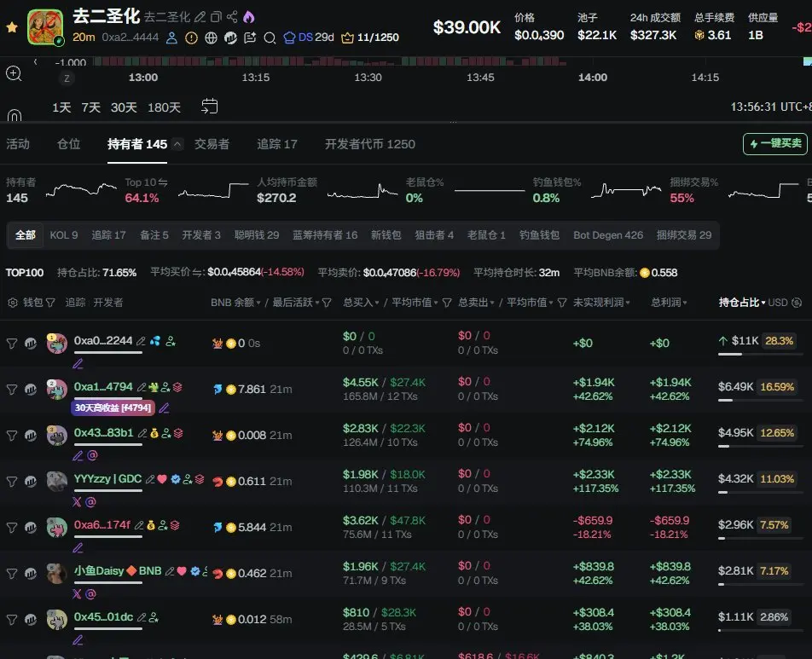812x659 pixels.
Task: Click the follow-user icon beside 0x45...01dc
Action: (154, 617)
